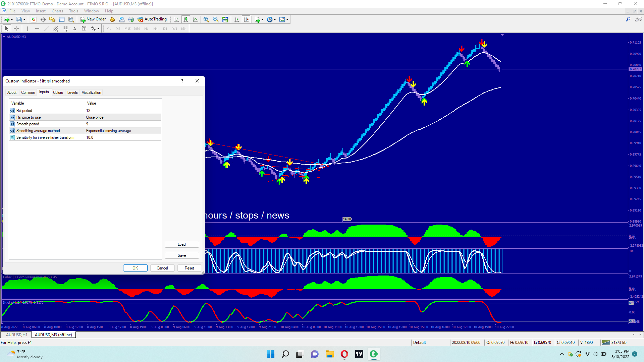
Task: Open the Charts menu
Action: [57, 11]
